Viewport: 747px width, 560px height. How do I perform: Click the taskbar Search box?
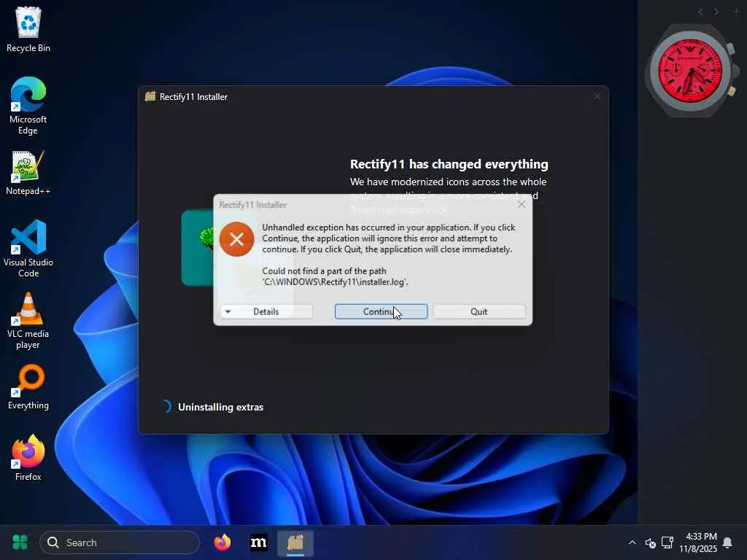click(120, 542)
